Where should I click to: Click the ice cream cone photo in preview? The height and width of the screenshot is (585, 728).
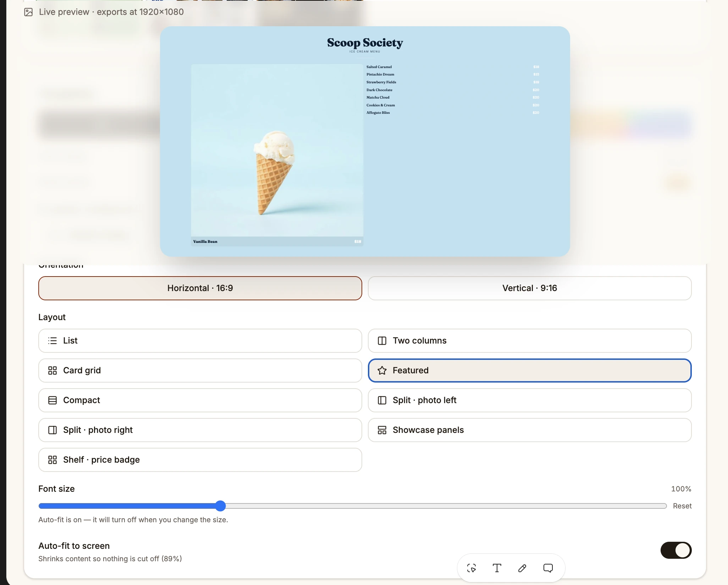(277, 150)
